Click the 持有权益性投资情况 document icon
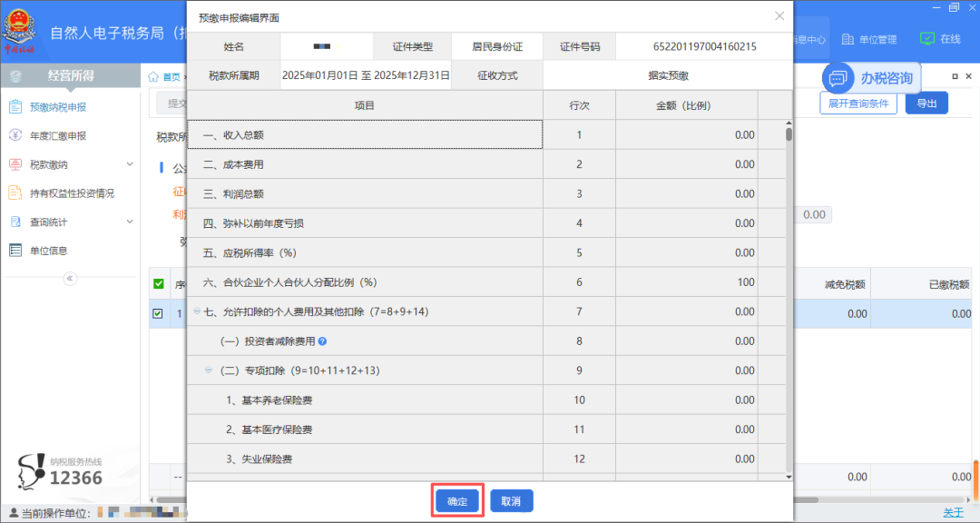 tap(15, 193)
